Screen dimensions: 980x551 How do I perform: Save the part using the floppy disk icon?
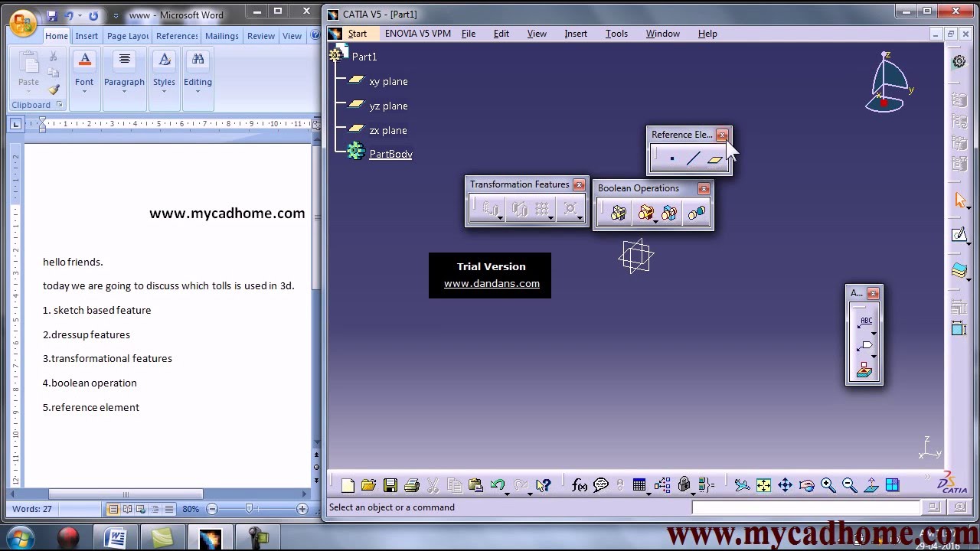coord(390,485)
